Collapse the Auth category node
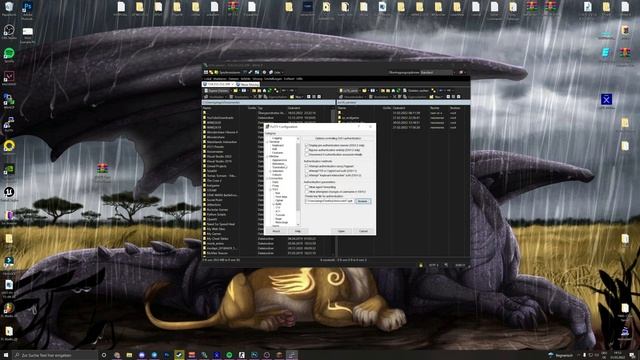This screenshot has height=360, width=640. [274, 204]
